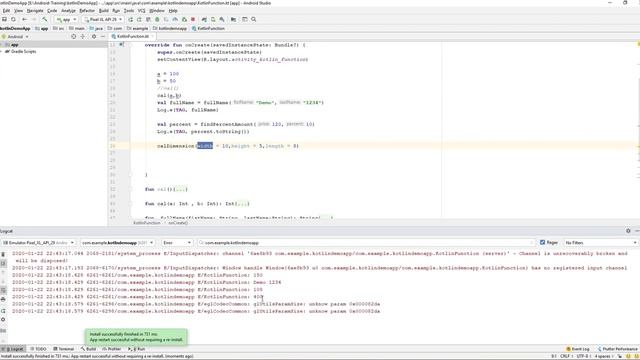The image size is (640, 360).
Task: Open the Navigate menu
Action: coord(35,11)
